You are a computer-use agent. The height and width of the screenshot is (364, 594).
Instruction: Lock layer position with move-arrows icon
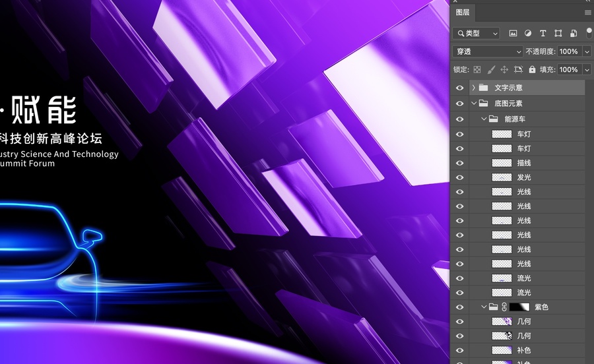pyautogui.click(x=504, y=70)
